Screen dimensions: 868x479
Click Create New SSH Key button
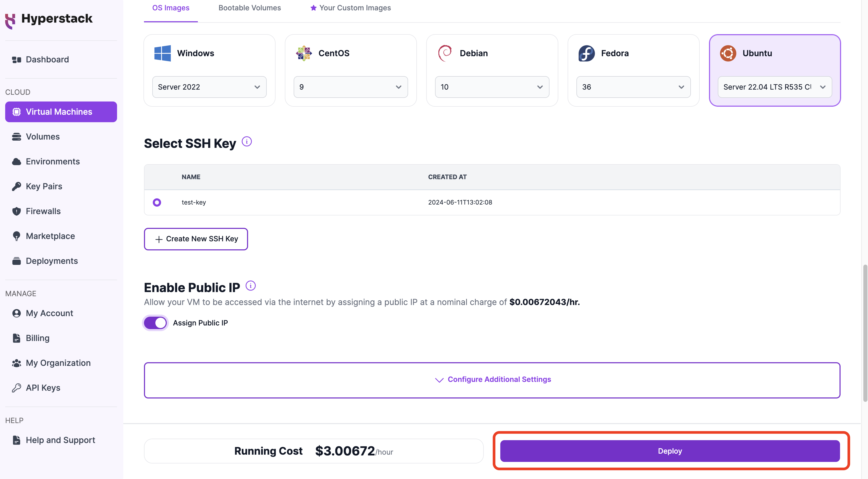coord(196,239)
